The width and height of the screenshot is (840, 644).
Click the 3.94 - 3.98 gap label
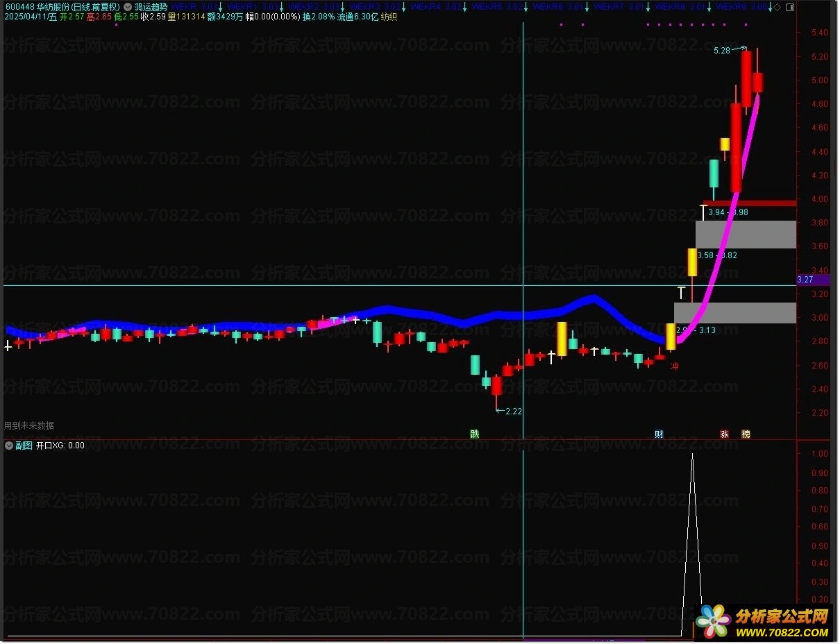[x=728, y=212]
